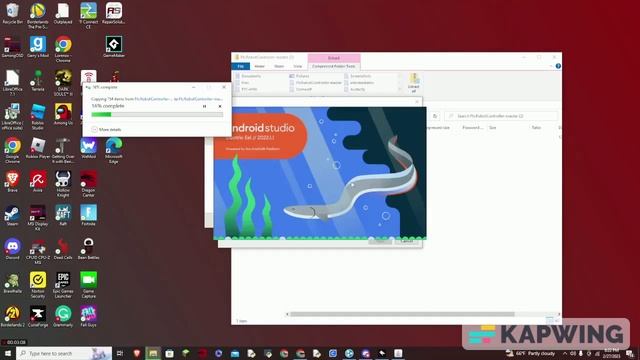Open the Discord desktop shortcut
The image size is (640, 360).
tap(12, 249)
